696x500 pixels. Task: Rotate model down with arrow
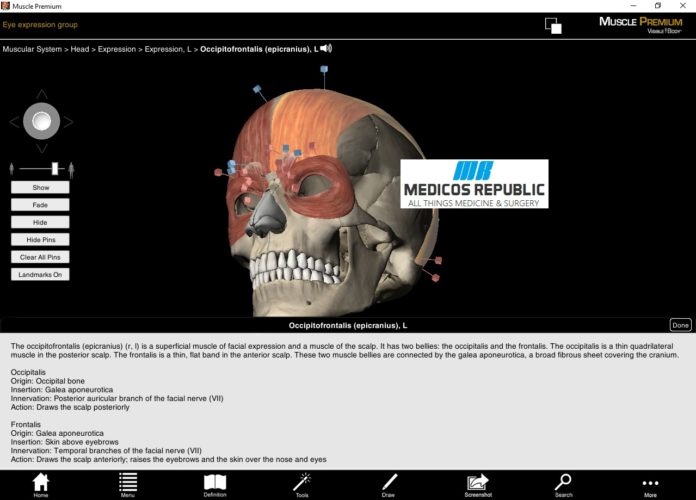point(42,148)
